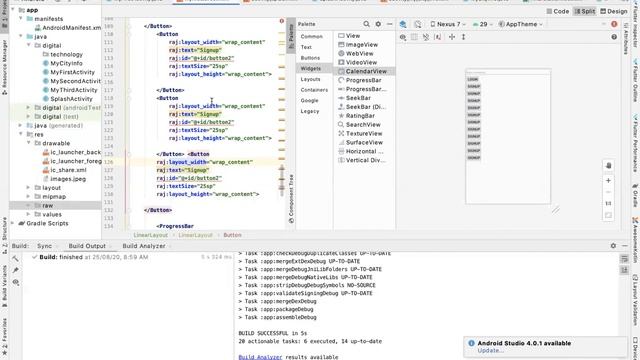Click the orientation for preview icon

point(418,24)
